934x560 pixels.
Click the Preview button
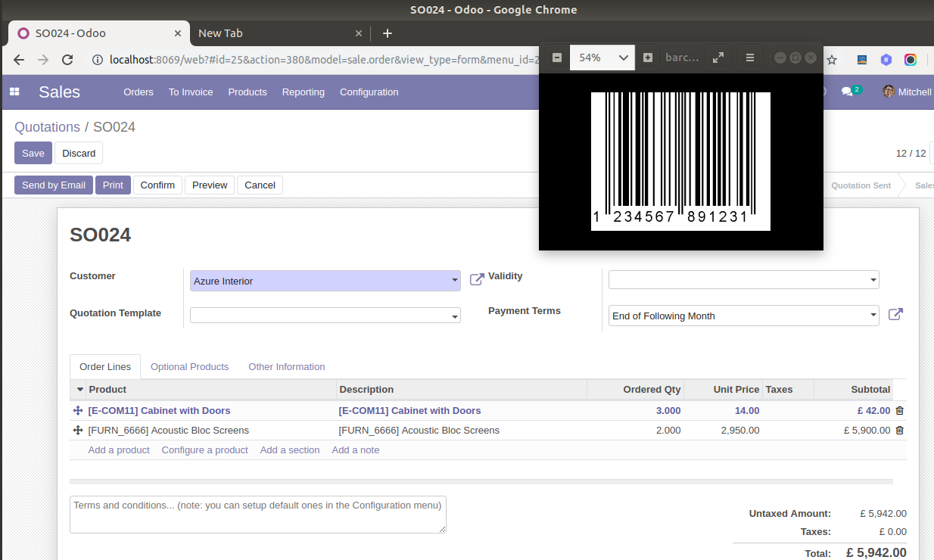click(x=210, y=185)
